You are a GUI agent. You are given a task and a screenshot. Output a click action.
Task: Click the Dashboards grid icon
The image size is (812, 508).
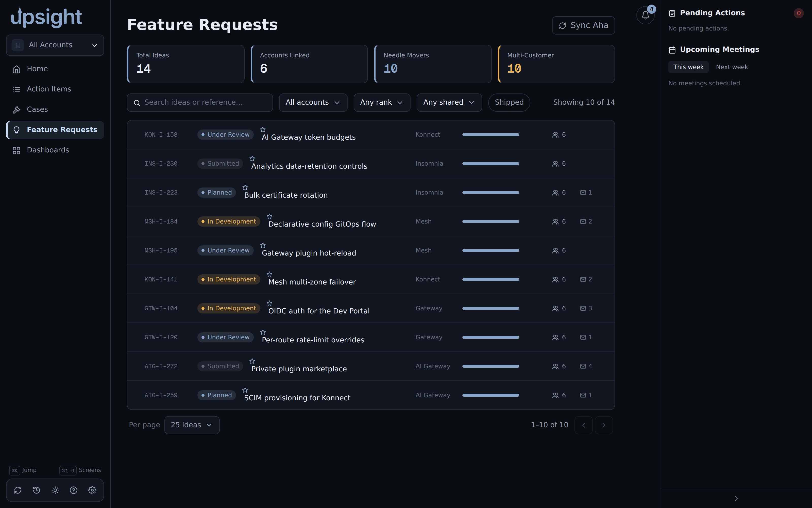[16, 151]
